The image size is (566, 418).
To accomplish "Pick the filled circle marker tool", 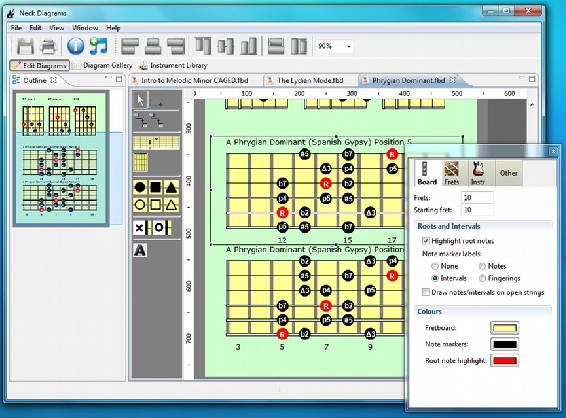I will point(140,187).
